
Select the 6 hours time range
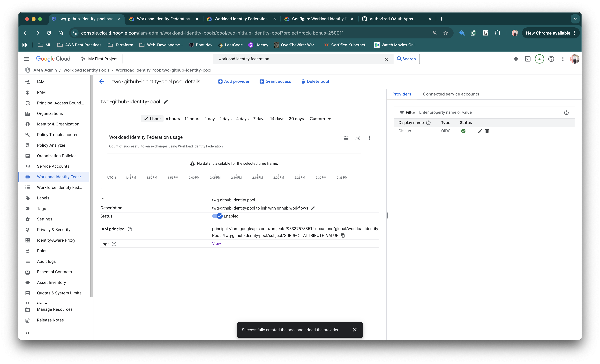(173, 119)
